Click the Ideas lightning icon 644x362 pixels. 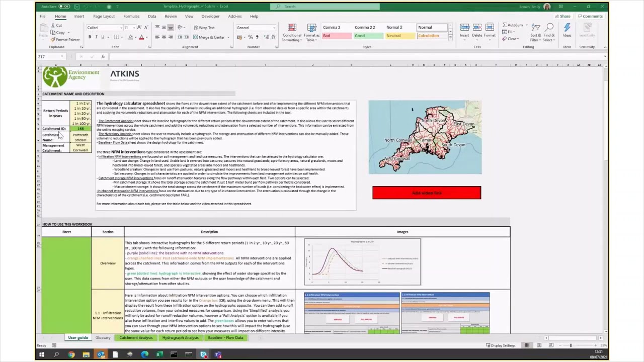tap(567, 30)
